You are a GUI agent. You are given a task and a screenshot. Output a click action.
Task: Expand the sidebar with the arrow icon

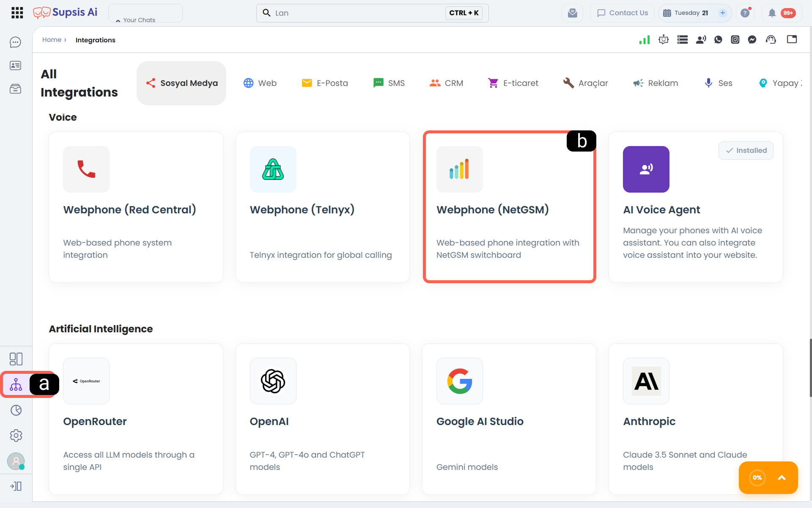coord(16,486)
